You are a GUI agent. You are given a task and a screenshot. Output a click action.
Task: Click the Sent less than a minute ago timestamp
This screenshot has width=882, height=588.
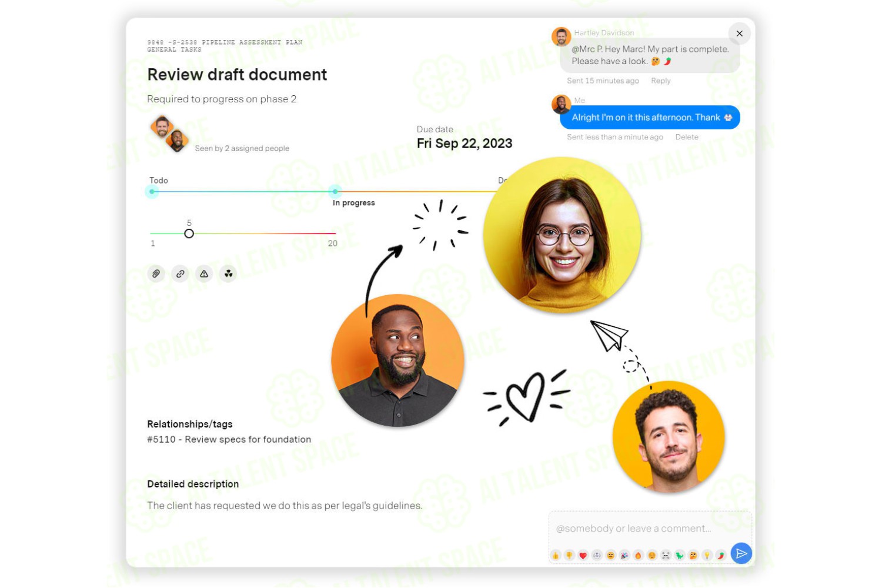coord(615,137)
